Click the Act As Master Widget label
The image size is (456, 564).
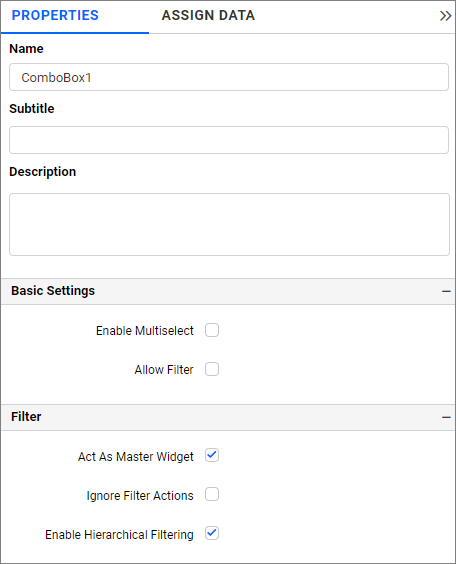point(136,456)
